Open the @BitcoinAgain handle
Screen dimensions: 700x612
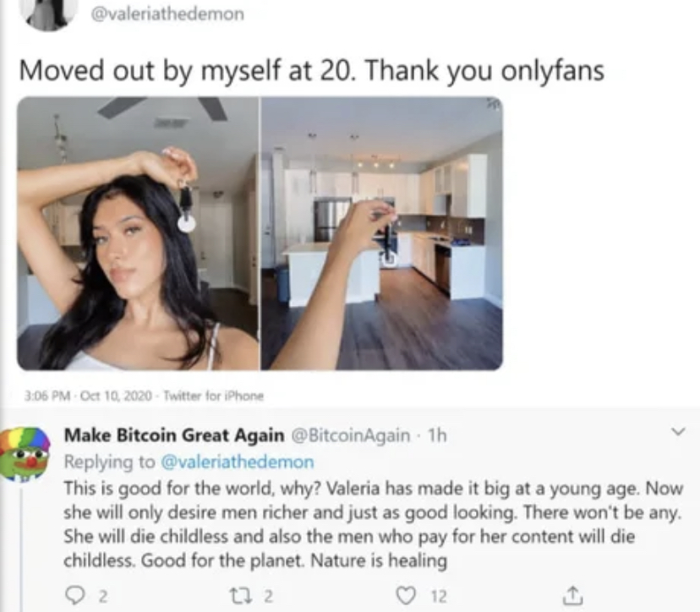pos(351,434)
